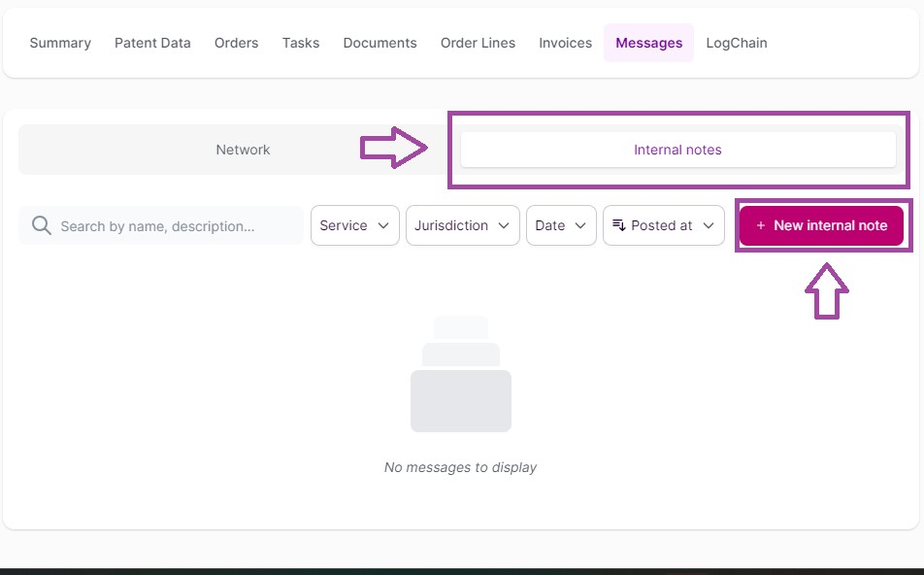Click the sort icon beside Posted at
The height and width of the screenshot is (575, 924).
pos(618,225)
